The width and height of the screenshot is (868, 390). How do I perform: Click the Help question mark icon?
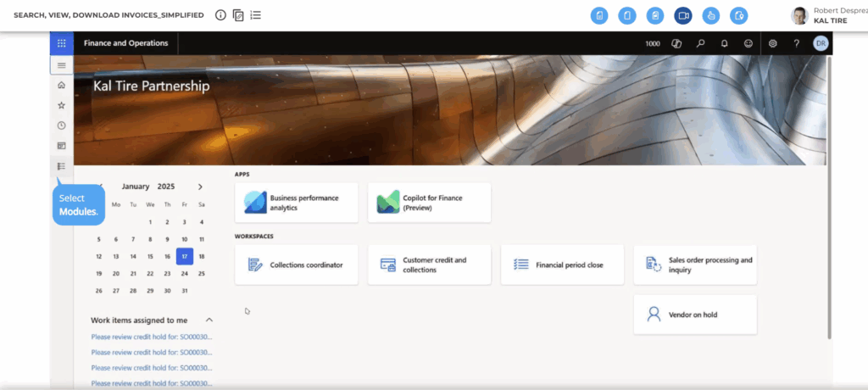[x=796, y=43]
